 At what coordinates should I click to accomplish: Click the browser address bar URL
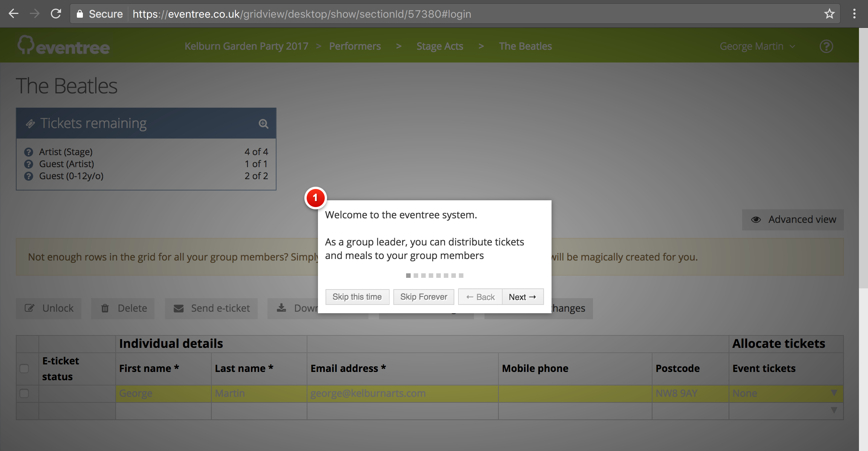(x=301, y=14)
